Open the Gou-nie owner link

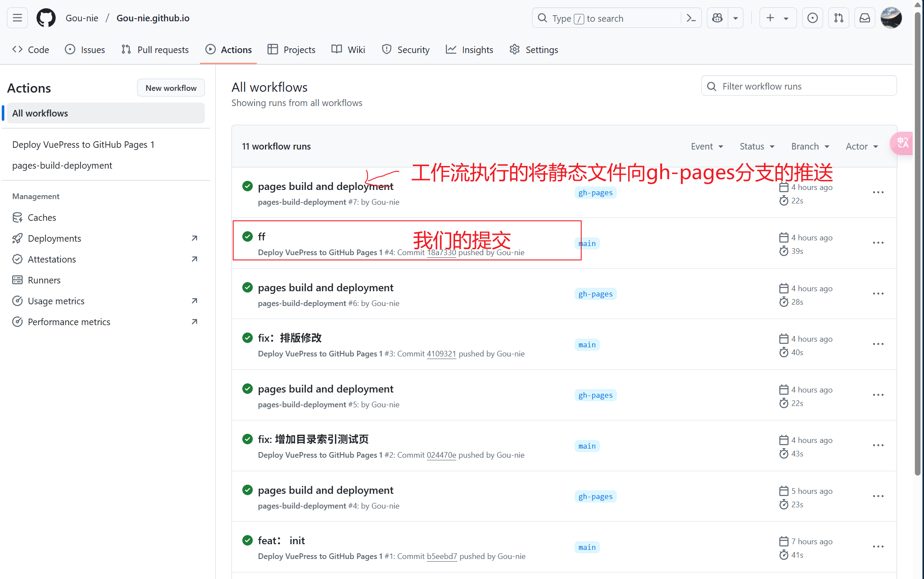[82, 18]
